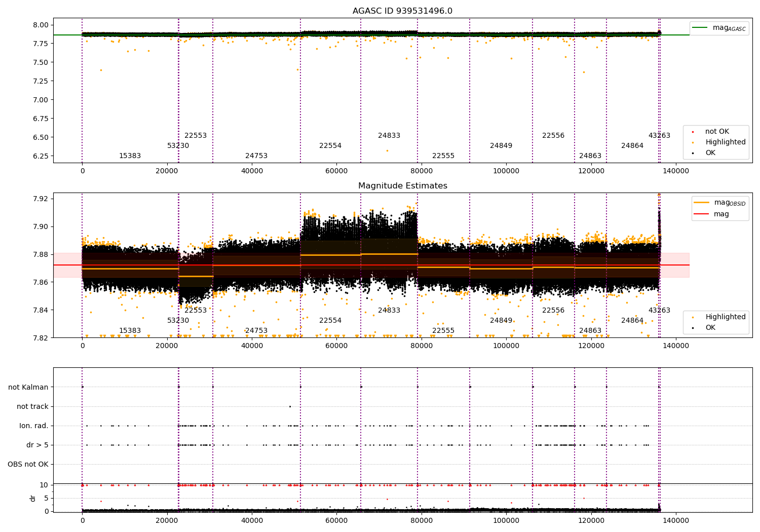The height and width of the screenshot is (532, 760).
Task: Click obsid label 53230 in Magnitude Estimates plot
Action: coord(178,321)
